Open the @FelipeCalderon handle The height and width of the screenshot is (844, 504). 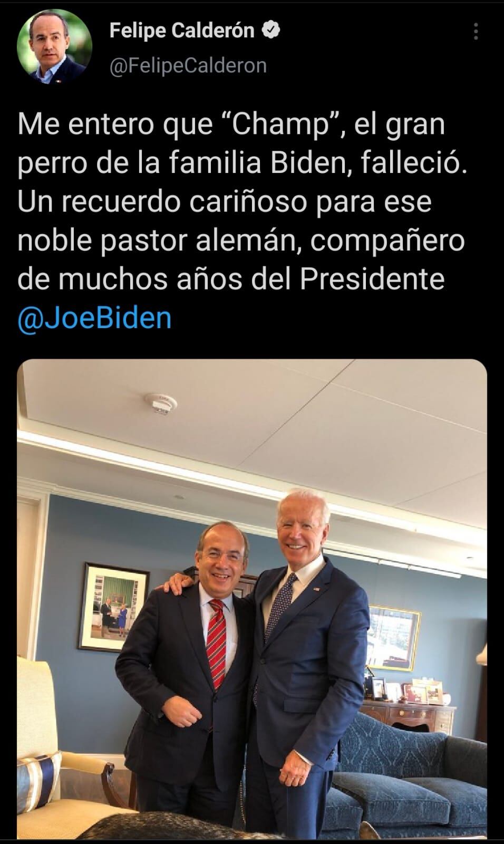point(188,65)
